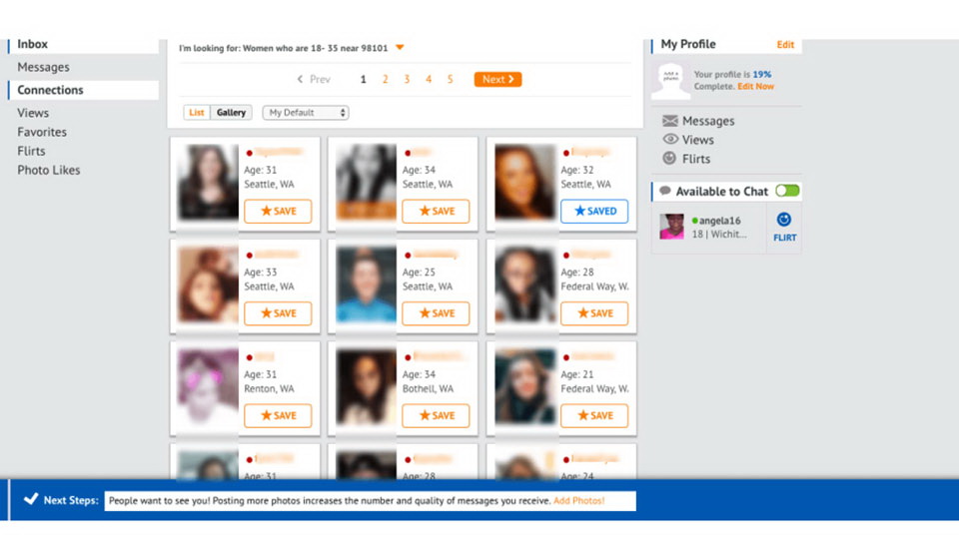Go to the Next results page
This screenshot has height=560, width=959.
point(497,80)
